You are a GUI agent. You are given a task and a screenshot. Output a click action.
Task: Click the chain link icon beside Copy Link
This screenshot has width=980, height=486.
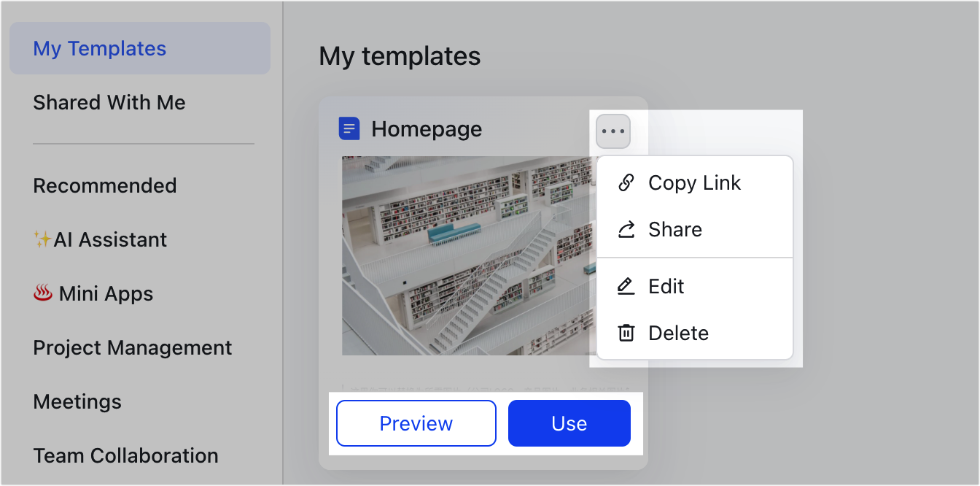pyautogui.click(x=626, y=182)
